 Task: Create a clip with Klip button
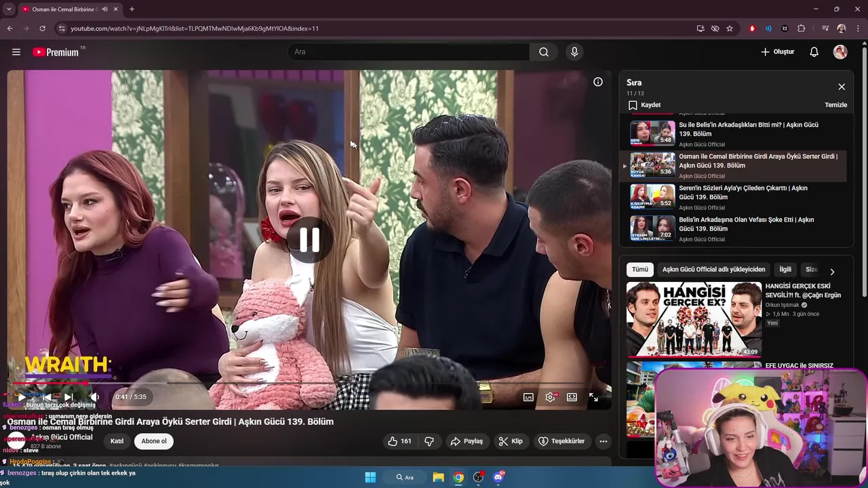tap(511, 441)
